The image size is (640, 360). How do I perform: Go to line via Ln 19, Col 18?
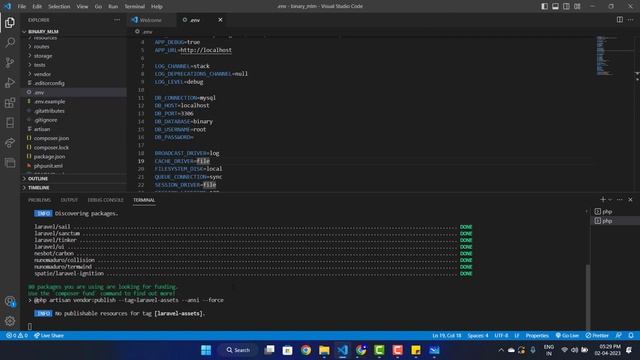[447, 336]
